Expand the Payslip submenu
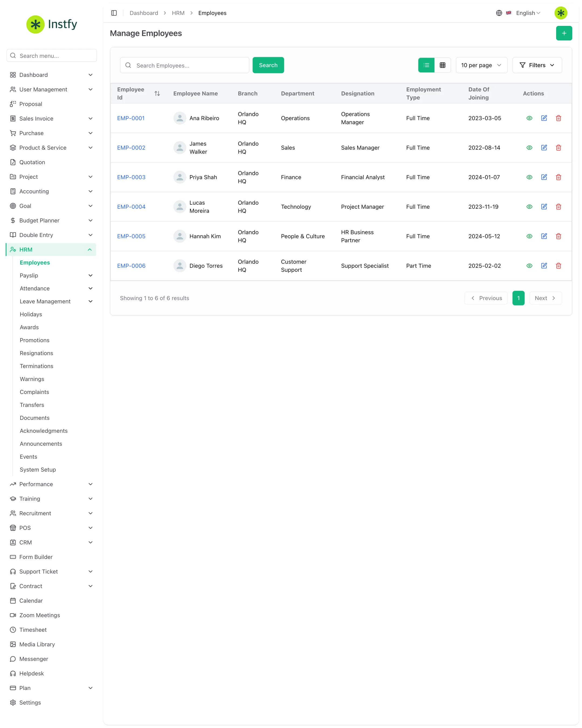Viewport: 582px width, 728px height. tap(56, 276)
